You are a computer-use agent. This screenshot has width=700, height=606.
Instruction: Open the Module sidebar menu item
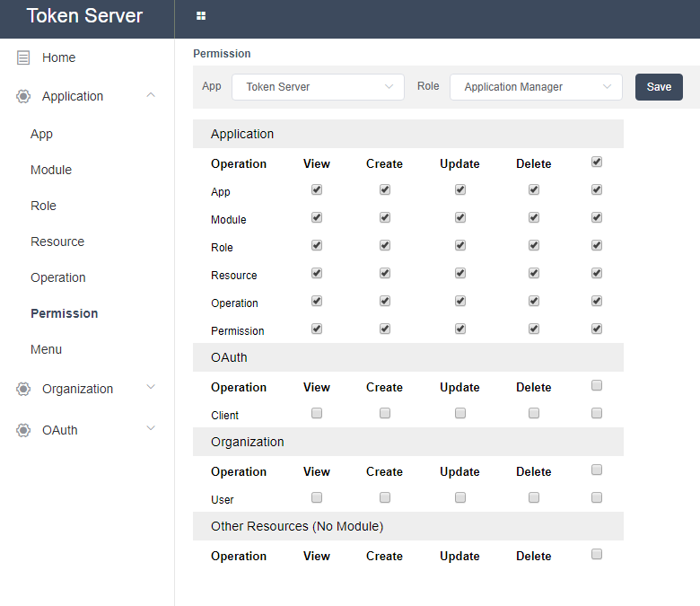[x=51, y=170]
